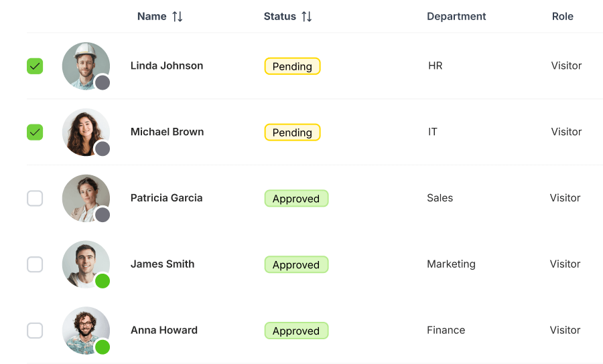Click Linda Johnson's Pending status badge
603x364 pixels.
click(x=292, y=66)
